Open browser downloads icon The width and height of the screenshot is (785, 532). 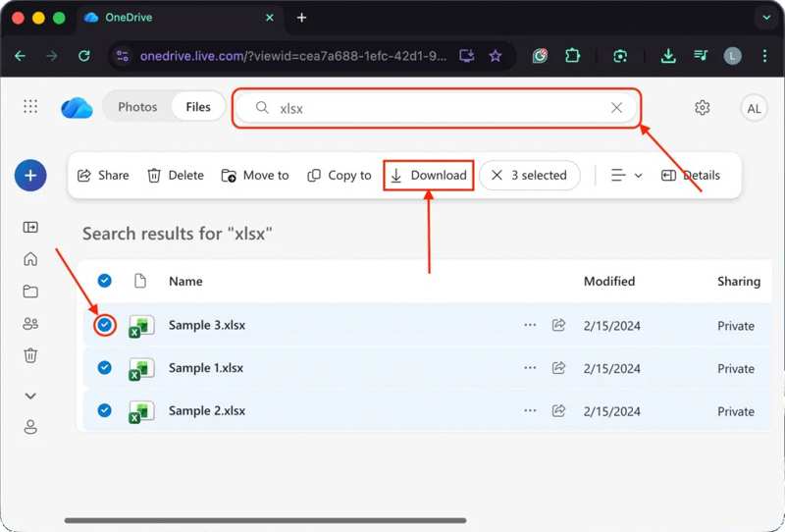668,56
